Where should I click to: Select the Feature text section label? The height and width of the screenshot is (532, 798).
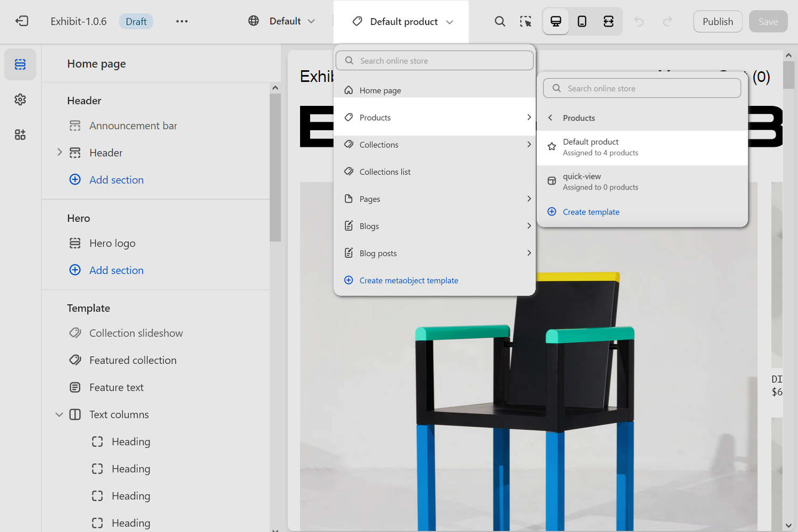(117, 387)
